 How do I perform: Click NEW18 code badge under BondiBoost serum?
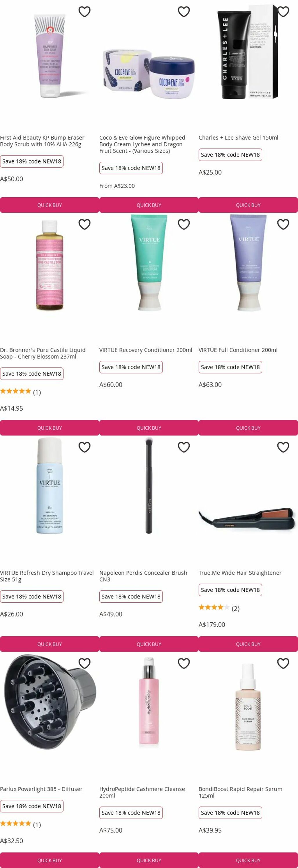pos(230,812)
